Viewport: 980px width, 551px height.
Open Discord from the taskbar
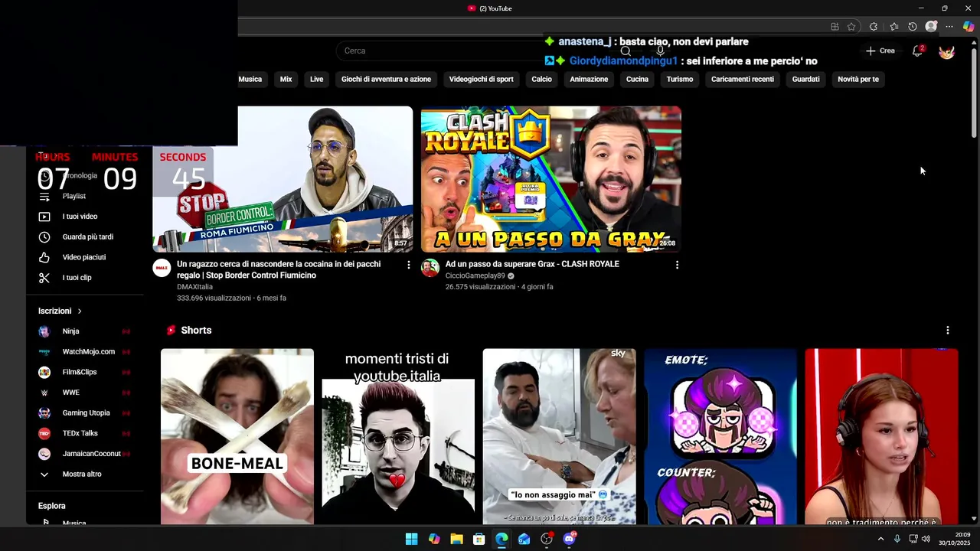[569, 539]
